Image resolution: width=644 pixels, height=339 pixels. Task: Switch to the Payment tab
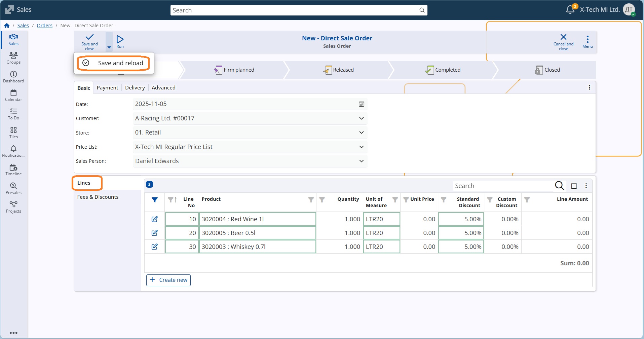[107, 88]
